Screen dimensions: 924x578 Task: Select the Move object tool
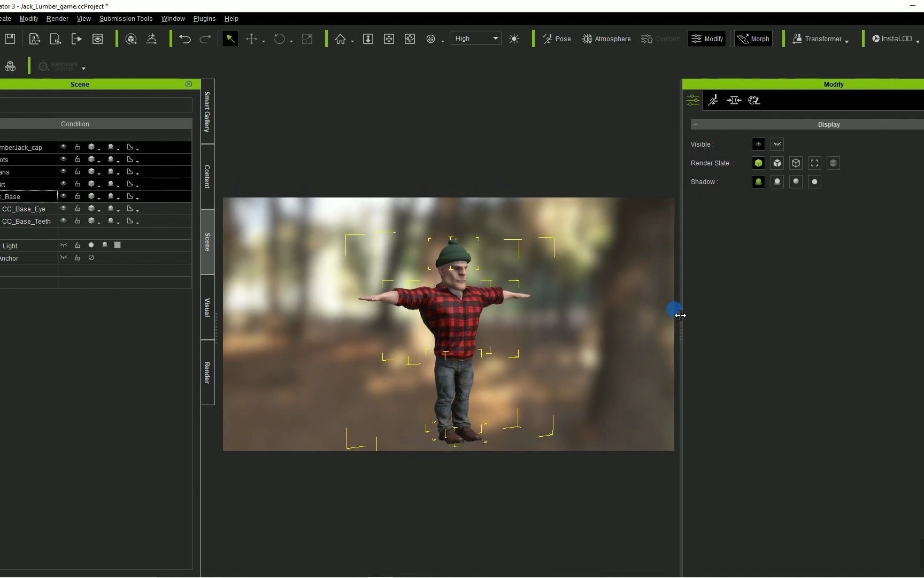point(251,39)
